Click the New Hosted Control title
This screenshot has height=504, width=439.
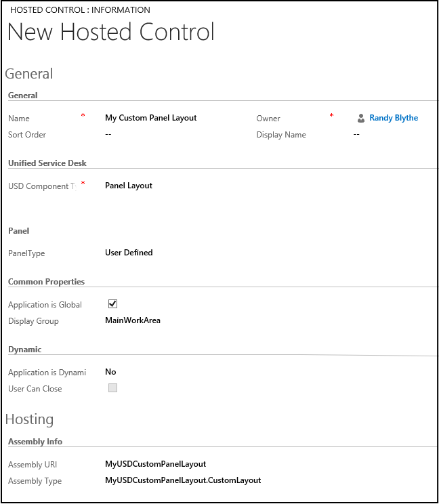click(x=111, y=32)
